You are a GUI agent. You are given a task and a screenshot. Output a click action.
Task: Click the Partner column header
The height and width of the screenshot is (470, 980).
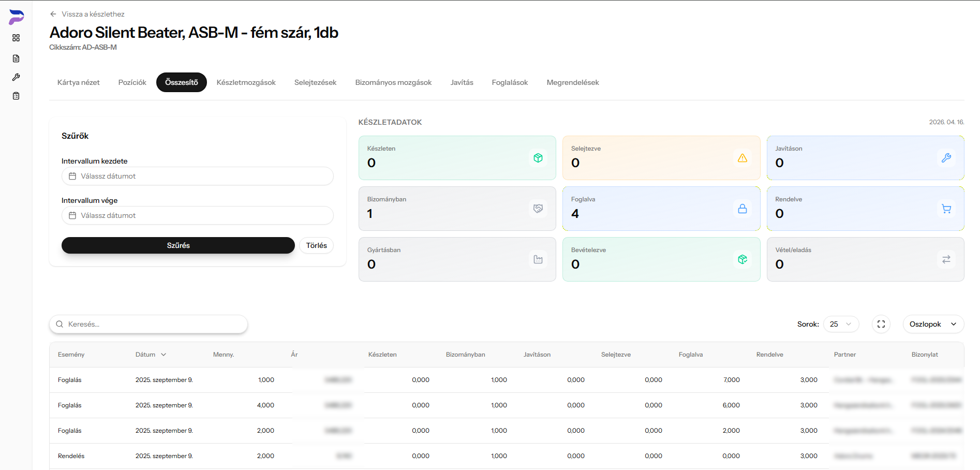pos(845,355)
